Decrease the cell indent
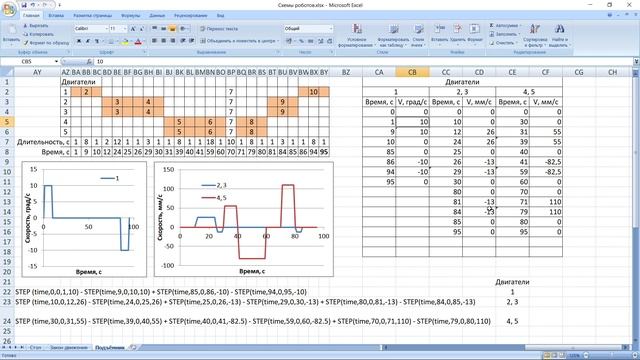The height and width of the screenshot is (360, 640). pyautogui.click(x=182, y=41)
